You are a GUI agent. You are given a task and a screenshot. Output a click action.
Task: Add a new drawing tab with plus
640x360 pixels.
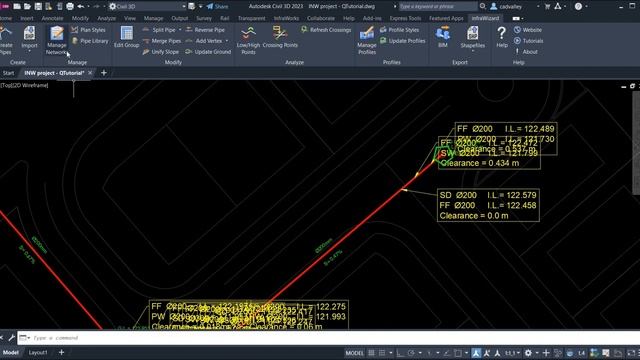(104, 73)
